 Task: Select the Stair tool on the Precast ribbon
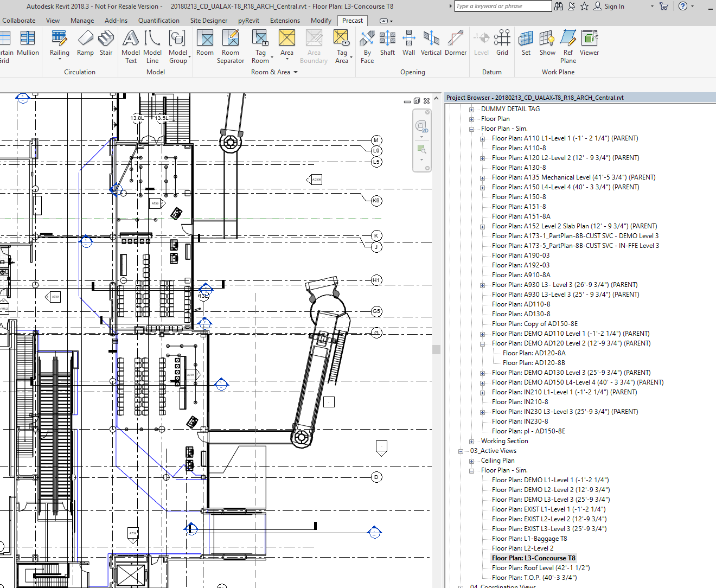click(106, 43)
